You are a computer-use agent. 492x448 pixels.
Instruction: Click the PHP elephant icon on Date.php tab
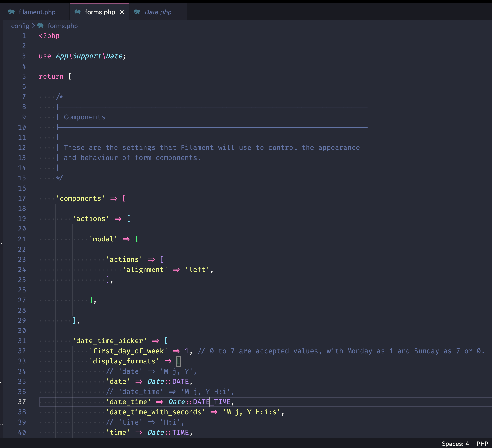tap(137, 12)
